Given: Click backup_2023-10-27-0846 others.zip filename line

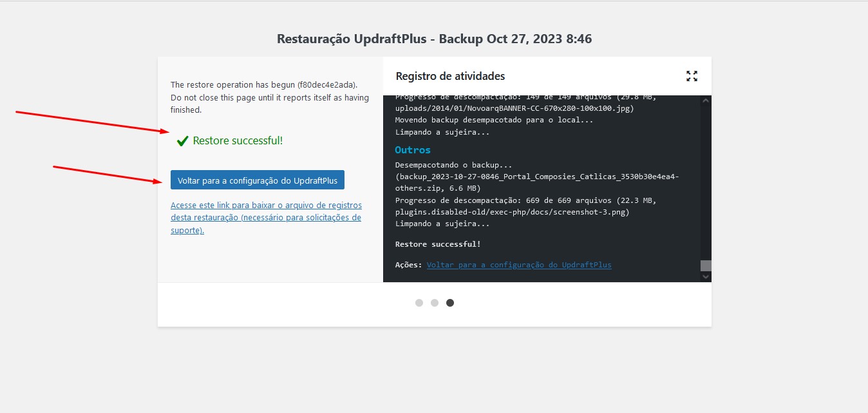Looking at the screenshot, I should point(537,182).
